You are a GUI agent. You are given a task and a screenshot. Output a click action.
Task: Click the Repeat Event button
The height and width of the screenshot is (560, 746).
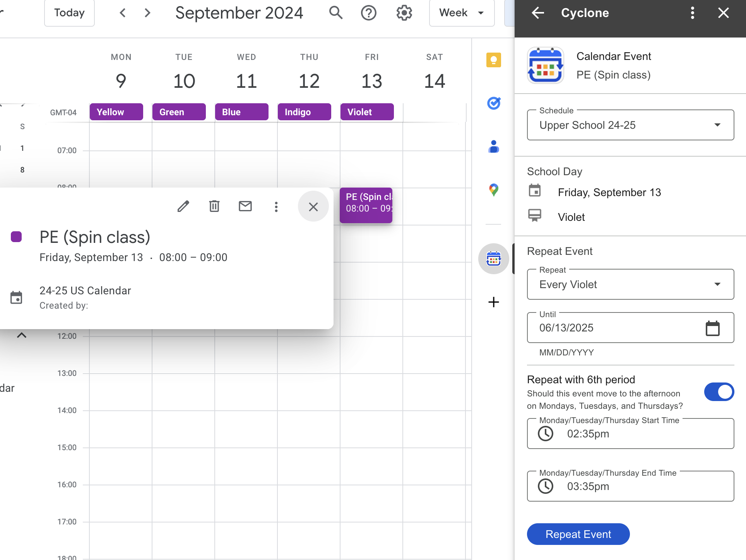tap(578, 534)
